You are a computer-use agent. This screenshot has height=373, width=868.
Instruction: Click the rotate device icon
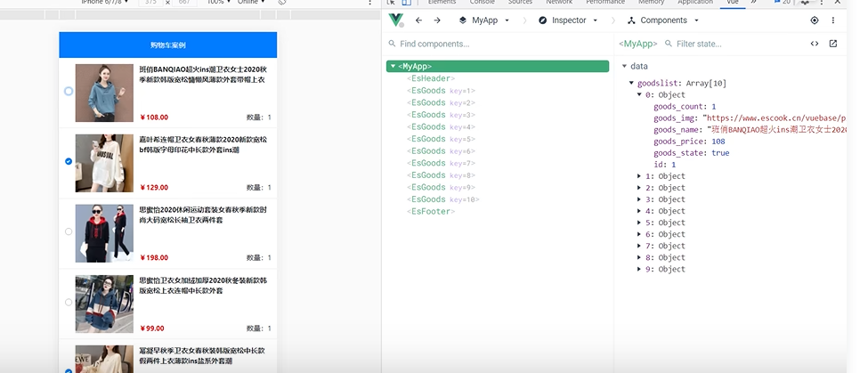282,2
